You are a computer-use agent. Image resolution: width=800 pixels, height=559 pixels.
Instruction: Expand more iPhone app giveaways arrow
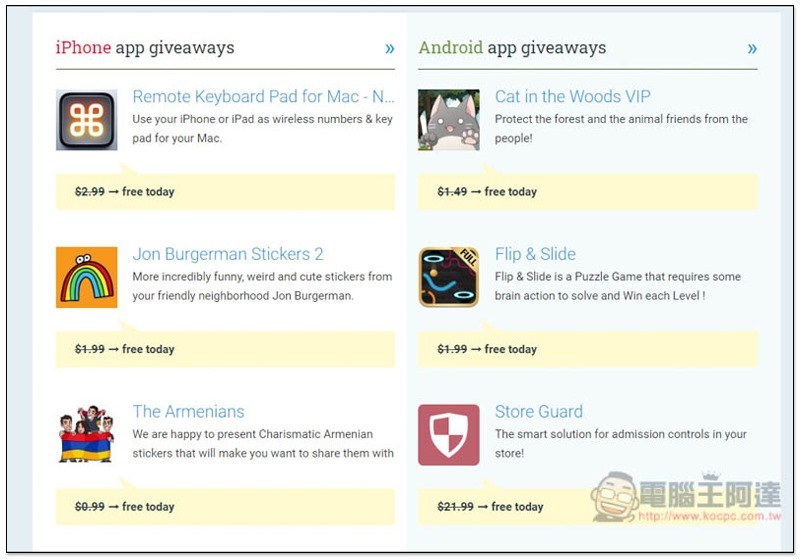[390, 48]
